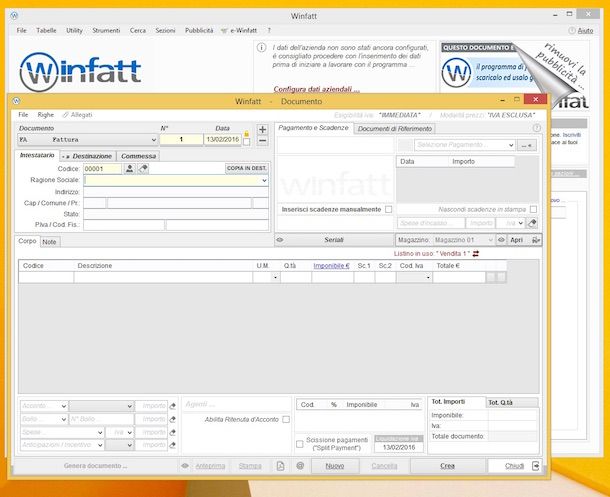Click the info icon in main Winfatt window

pos(261,47)
